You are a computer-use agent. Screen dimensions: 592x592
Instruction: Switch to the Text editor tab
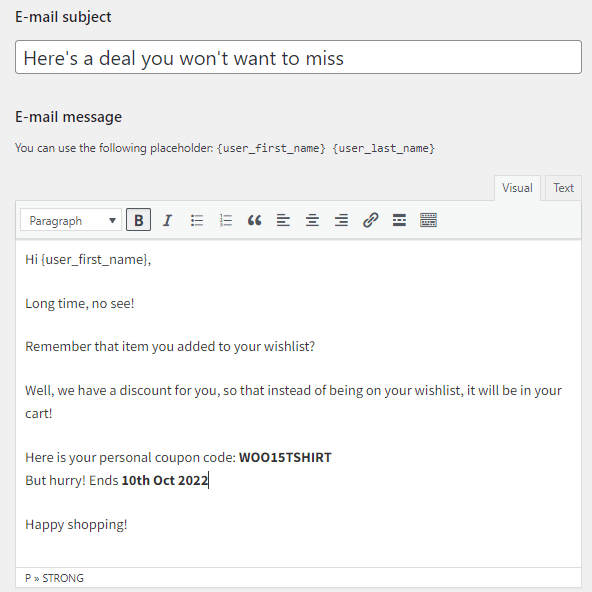[x=563, y=188]
